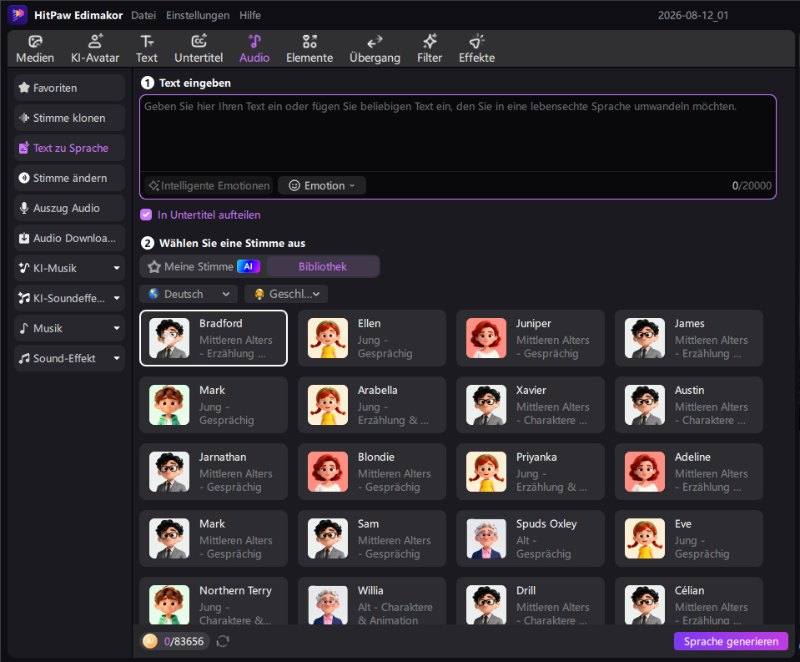Viewport: 800px width, 662px height.
Task: Switch to the Bibliothek tab
Action: (322, 266)
